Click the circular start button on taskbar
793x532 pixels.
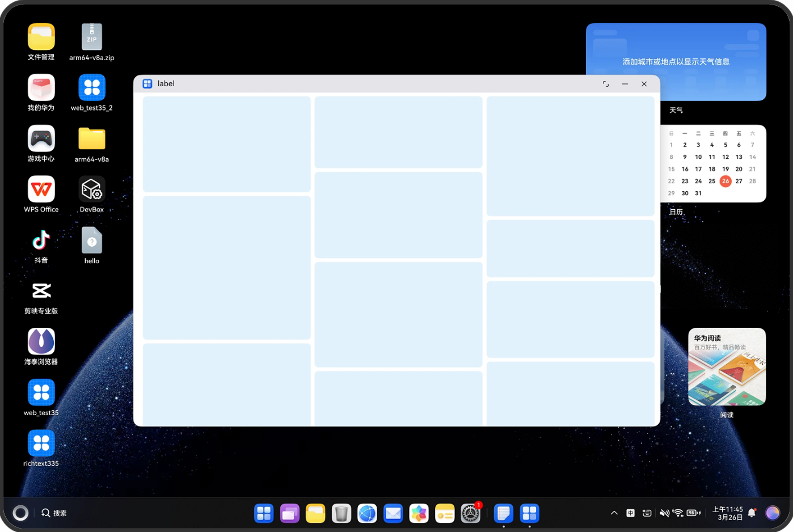[x=20, y=513]
